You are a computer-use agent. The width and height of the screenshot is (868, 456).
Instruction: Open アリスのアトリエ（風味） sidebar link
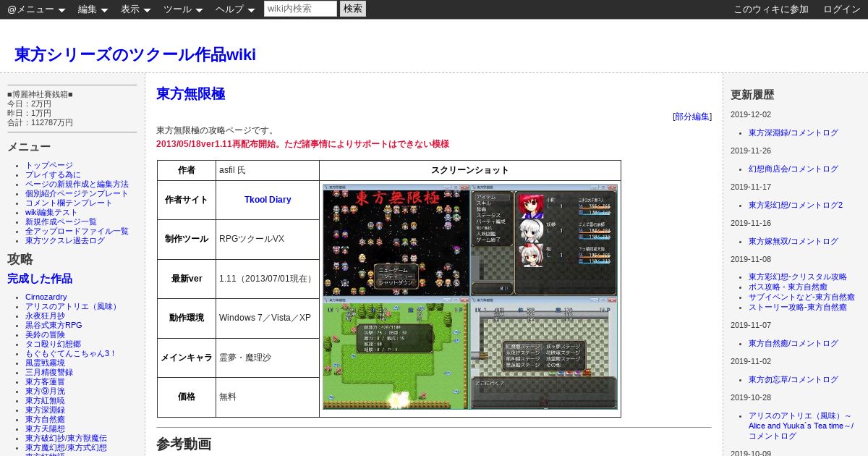[73, 307]
